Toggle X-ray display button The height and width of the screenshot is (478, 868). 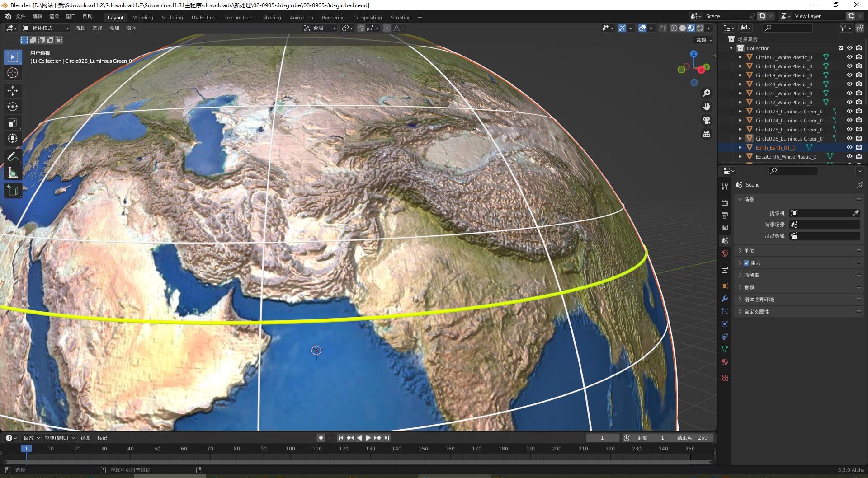click(662, 28)
